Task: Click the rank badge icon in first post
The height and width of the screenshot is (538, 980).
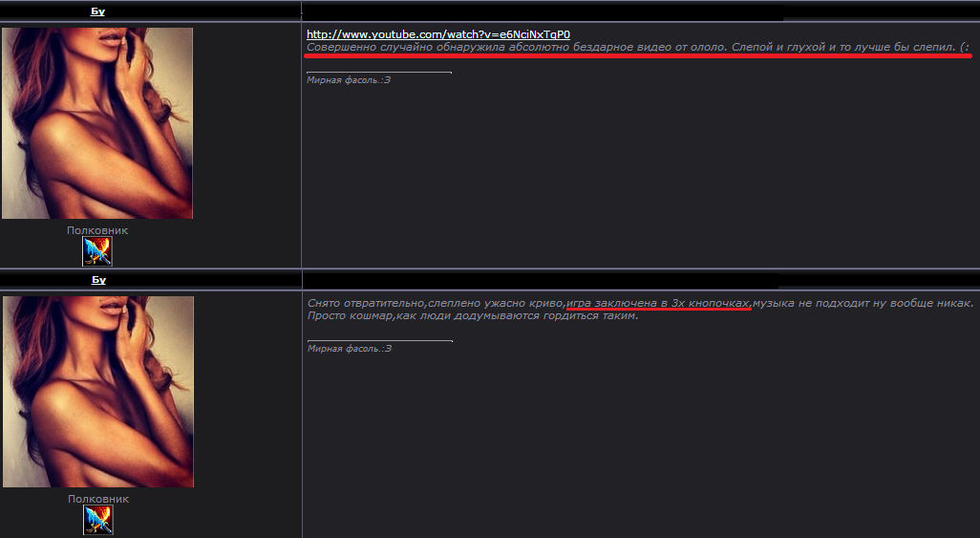Action: [x=97, y=251]
